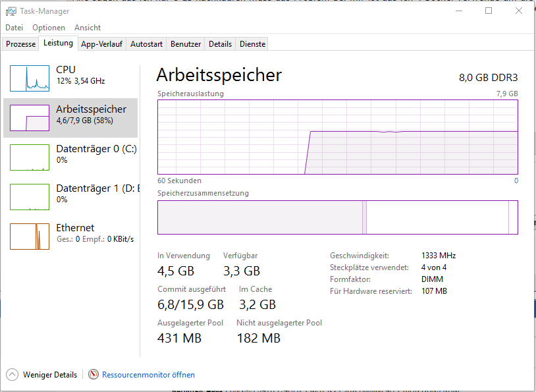The image size is (536, 392).
Task: Select the CPU usage mini graph
Action: pyautogui.click(x=30, y=78)
